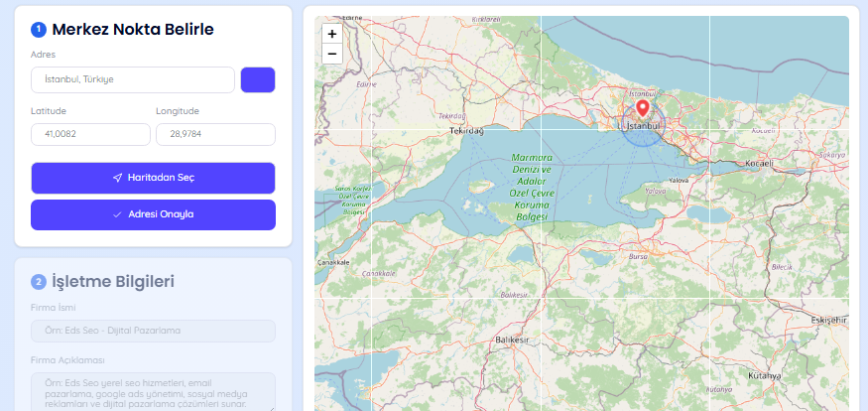Click the Balıkesir city label on map

(512, 339)
